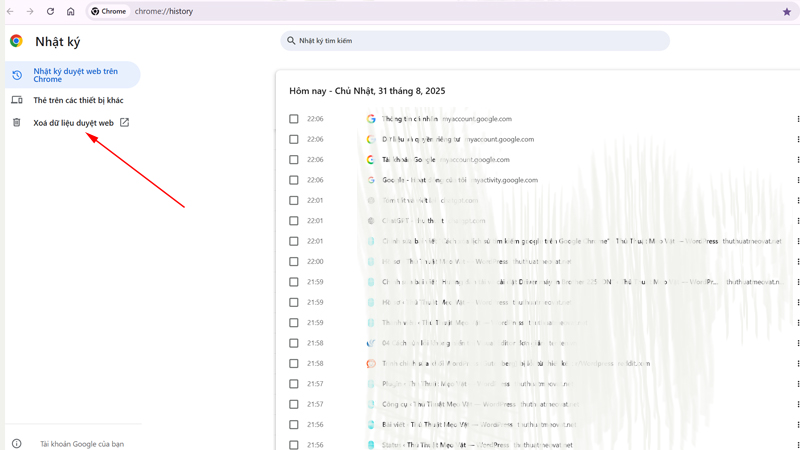
Task: Click the bookmark star in address bar
Action: point(786,12)
